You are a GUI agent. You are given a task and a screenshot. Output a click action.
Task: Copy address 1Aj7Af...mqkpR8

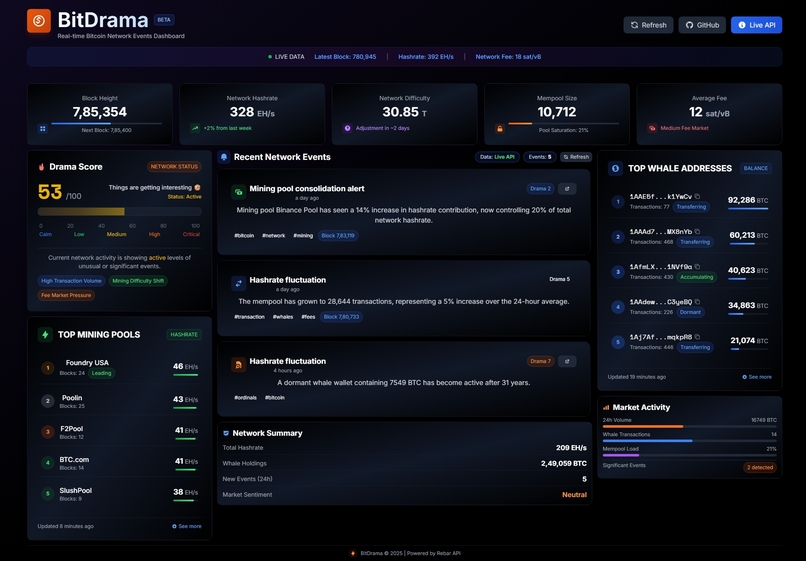click(x=697, y=337)
